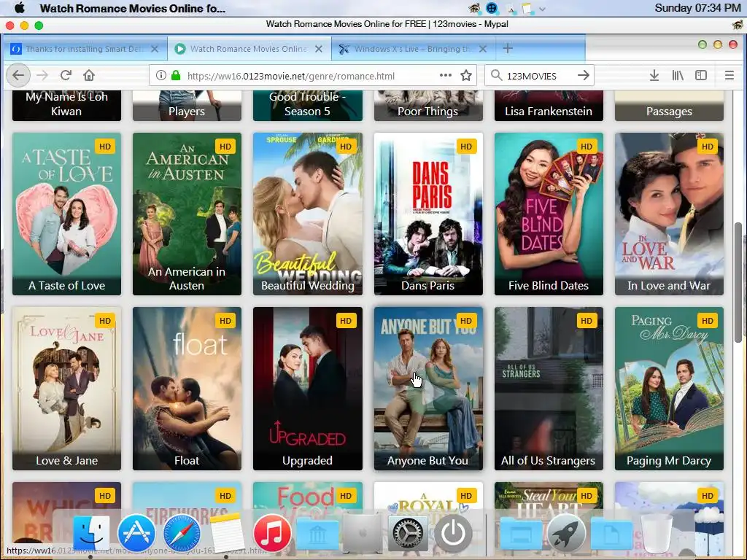Image resolution: width=747 pixels, height=560 pixels.
Task: Open the documents folder in dock
Action: point(611,534)
